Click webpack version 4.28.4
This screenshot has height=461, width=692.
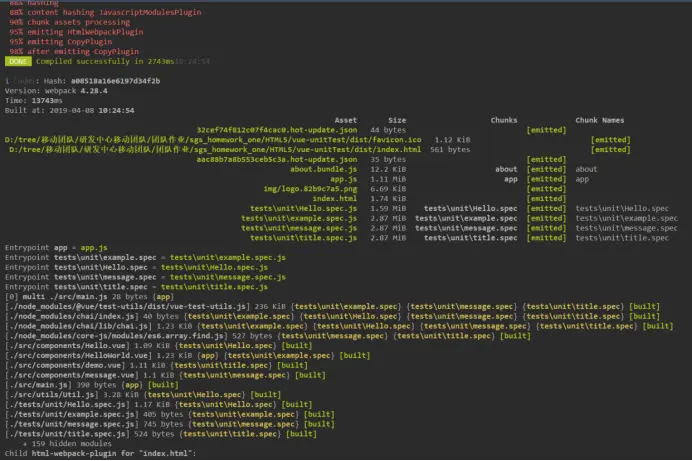[94, 91]
